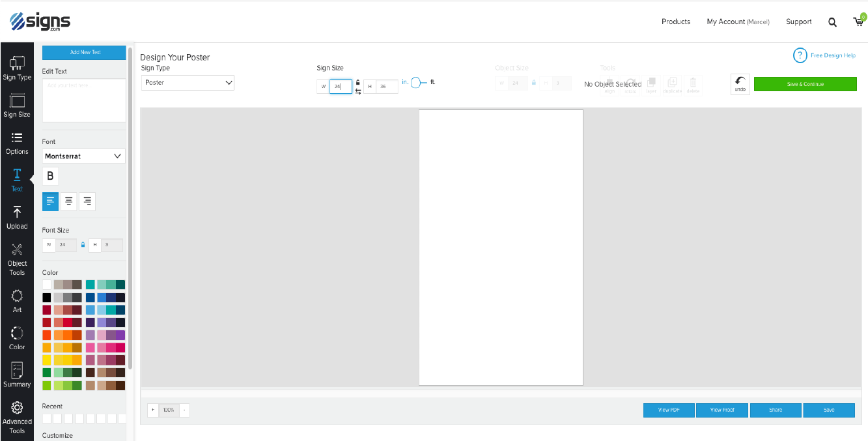Toggle inches to feet unit switch
Screen dimensions: 868x441
tap(418, 83)
